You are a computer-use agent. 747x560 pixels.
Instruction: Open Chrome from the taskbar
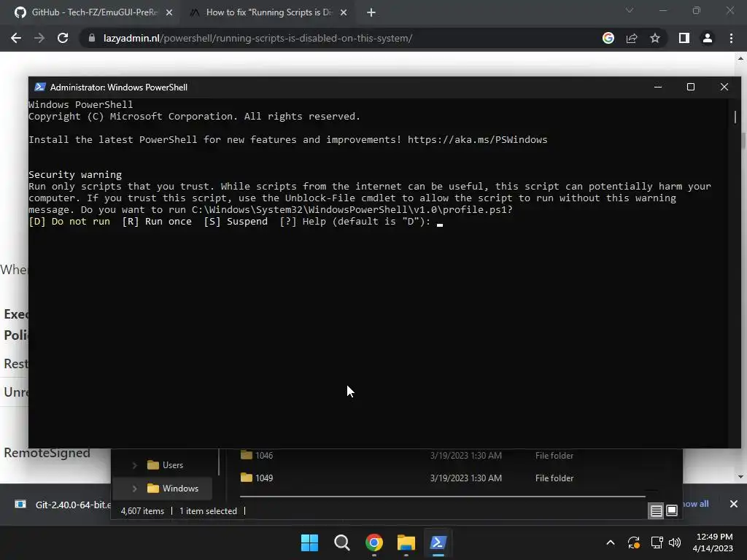pos(374,542)
